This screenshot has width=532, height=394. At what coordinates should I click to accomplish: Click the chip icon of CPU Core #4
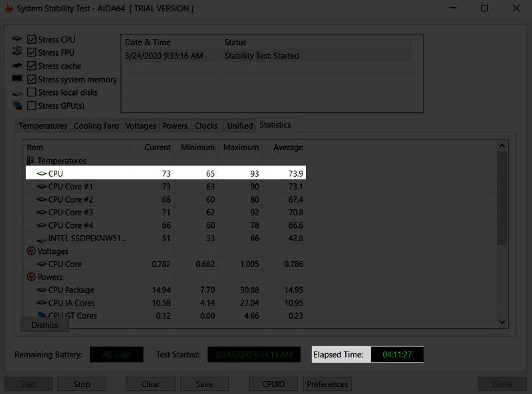pos(41,225)
